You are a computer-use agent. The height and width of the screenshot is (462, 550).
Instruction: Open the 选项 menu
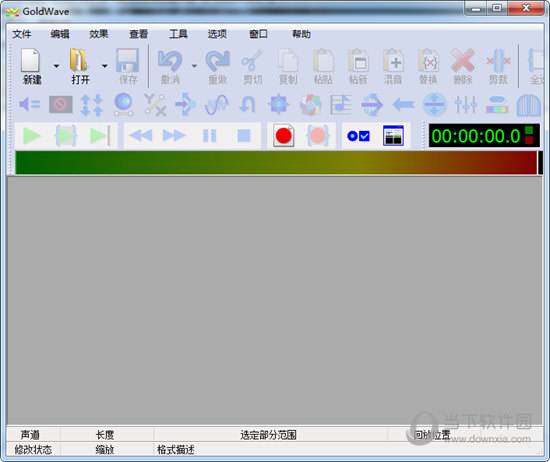(217, 34)
